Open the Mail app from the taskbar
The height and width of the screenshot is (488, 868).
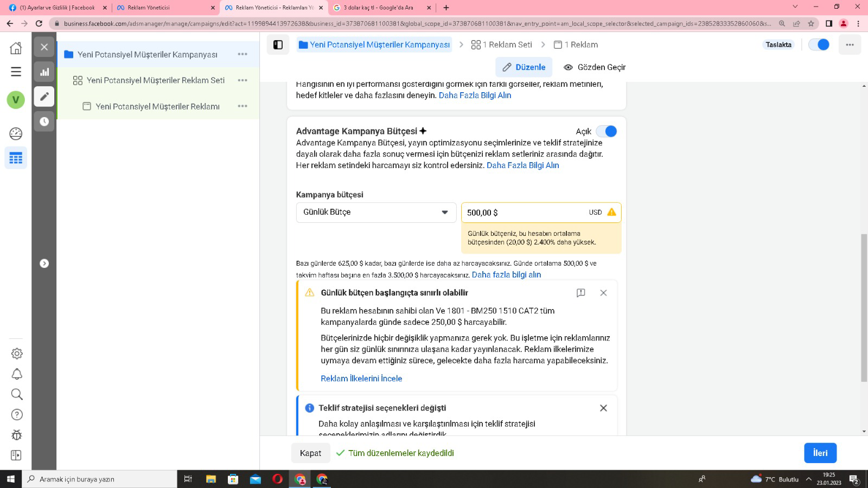pos(255,479)
